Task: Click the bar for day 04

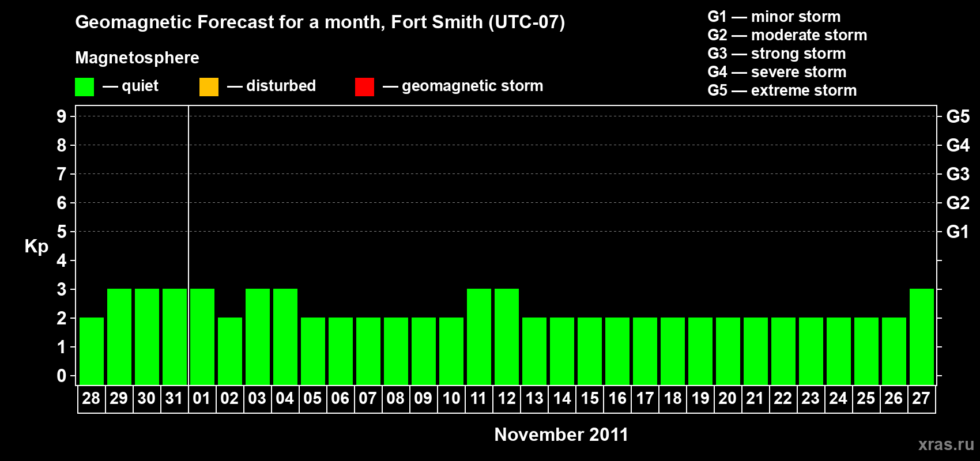Action: click(x=285, y=337)
